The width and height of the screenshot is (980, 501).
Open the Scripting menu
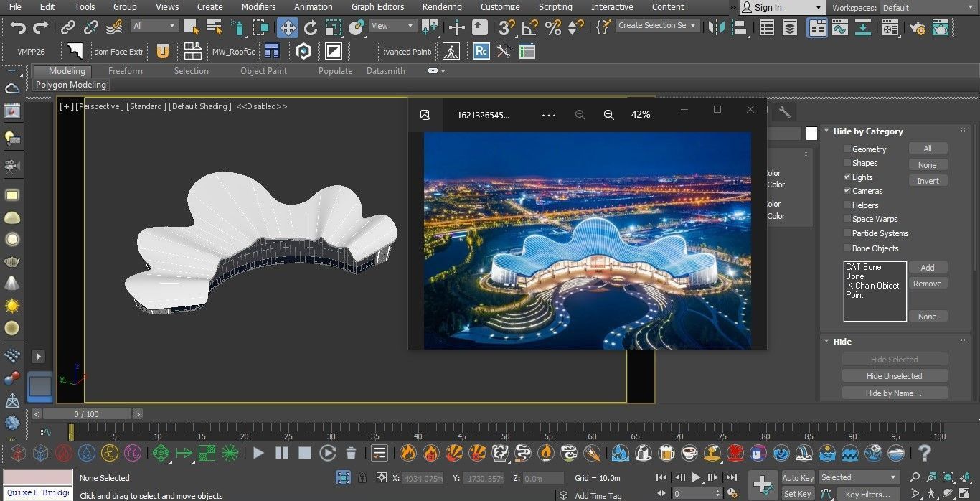tap(555, 7)
